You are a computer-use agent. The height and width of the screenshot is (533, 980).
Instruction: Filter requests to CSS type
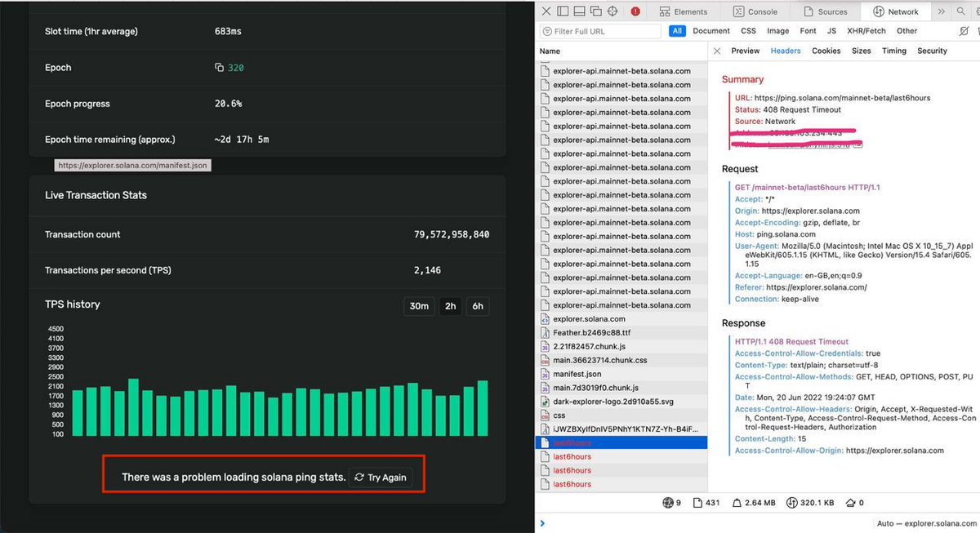click(x=748, y=31)
